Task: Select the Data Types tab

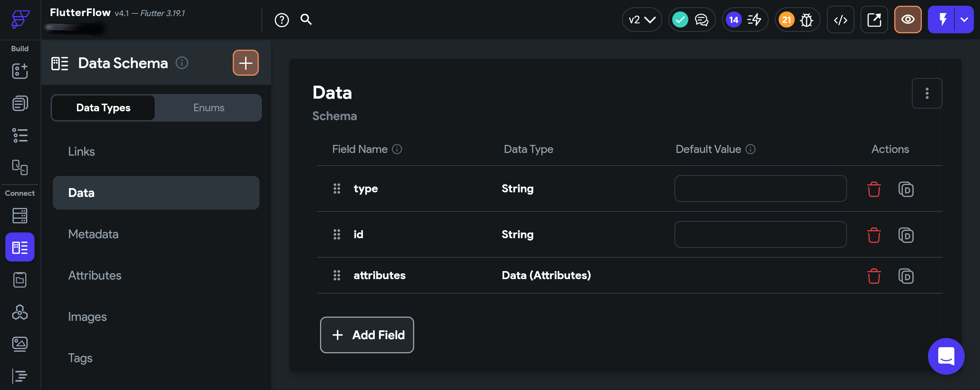Action: pos(103,108)
